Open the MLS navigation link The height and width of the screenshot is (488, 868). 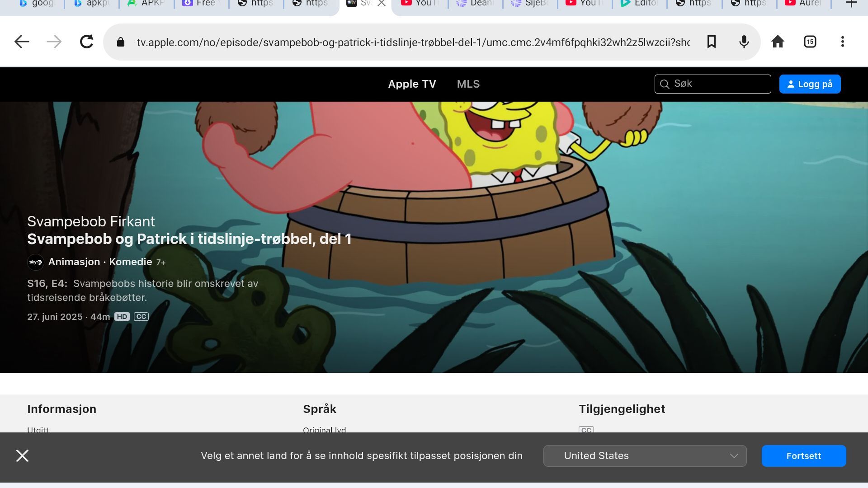[x=468, y=84]
